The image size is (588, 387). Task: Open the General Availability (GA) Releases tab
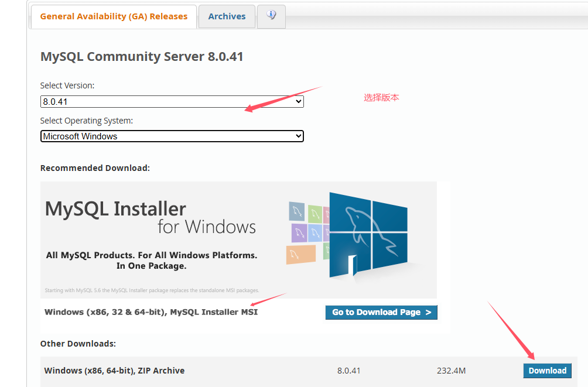pos(114,16)
